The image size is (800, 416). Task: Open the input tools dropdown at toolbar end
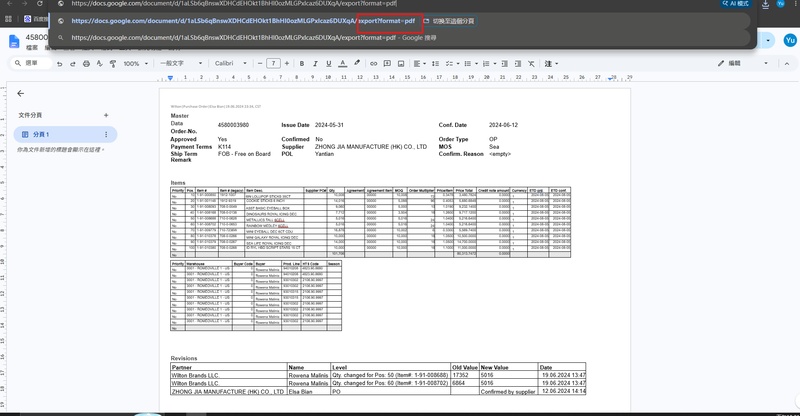coord(551,63)
